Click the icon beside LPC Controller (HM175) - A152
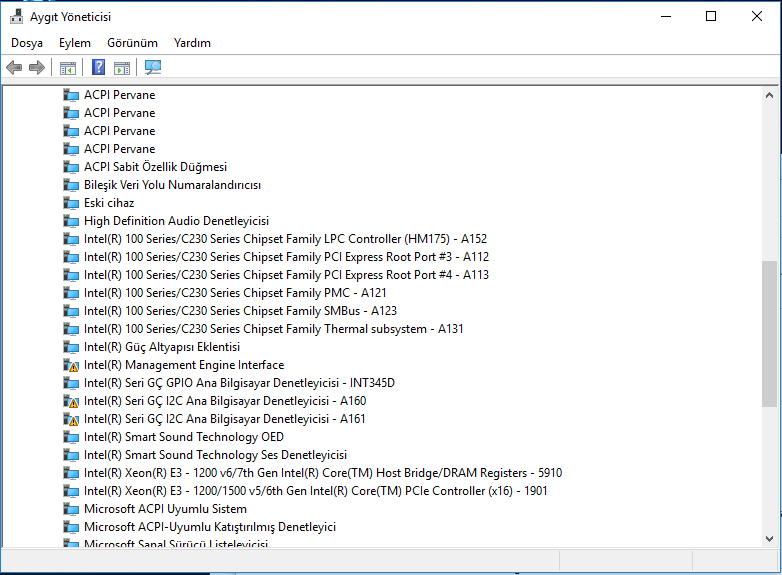 tap(71, 239)
